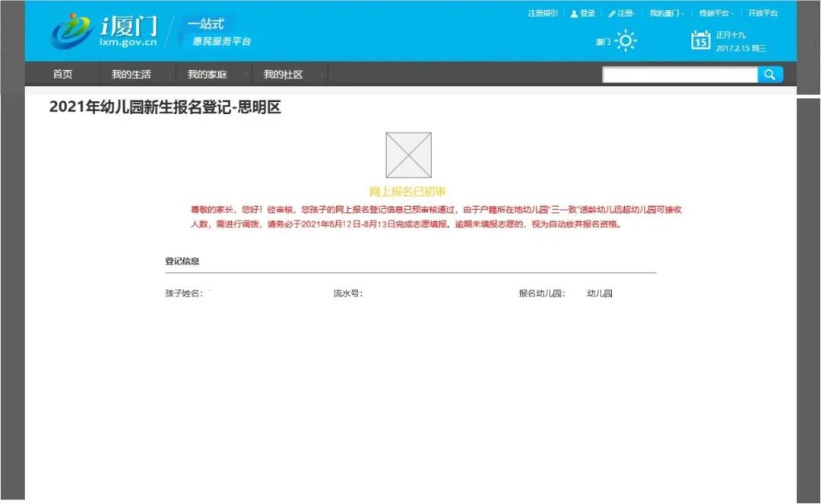Click the sun weather icon

click(x=625, y=41)
